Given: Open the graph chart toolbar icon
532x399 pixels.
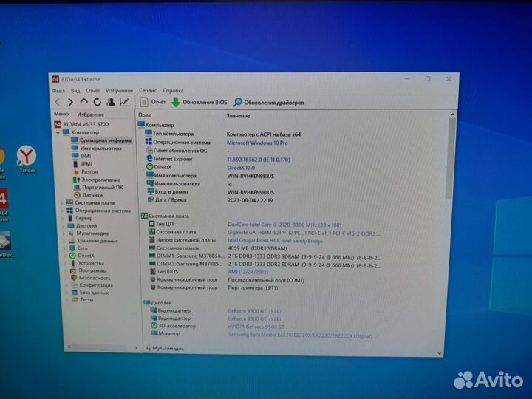Looking at the screenshot, I should tap(124, 102).
